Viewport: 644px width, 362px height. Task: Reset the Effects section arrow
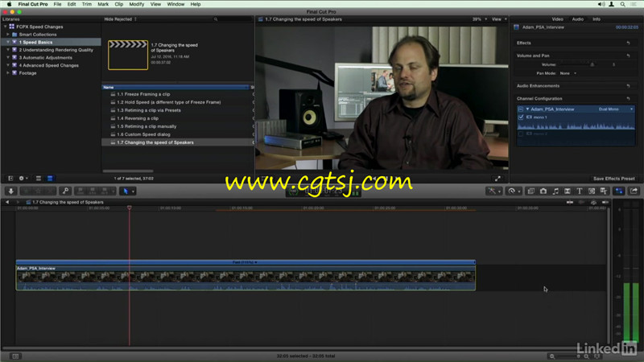[629, 43]
